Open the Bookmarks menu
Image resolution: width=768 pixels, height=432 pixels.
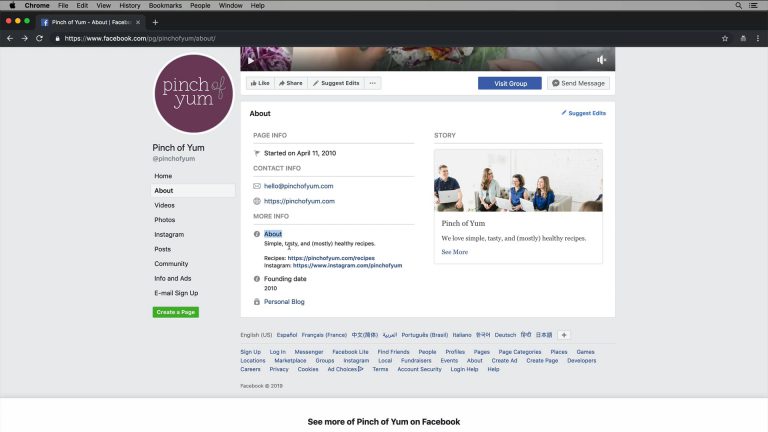165,5
